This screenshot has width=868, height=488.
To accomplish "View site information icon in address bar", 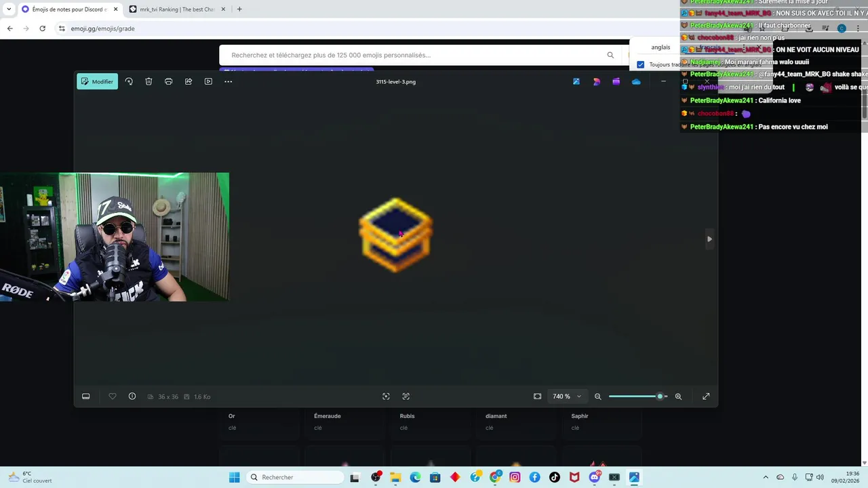I will click(62, 28).
